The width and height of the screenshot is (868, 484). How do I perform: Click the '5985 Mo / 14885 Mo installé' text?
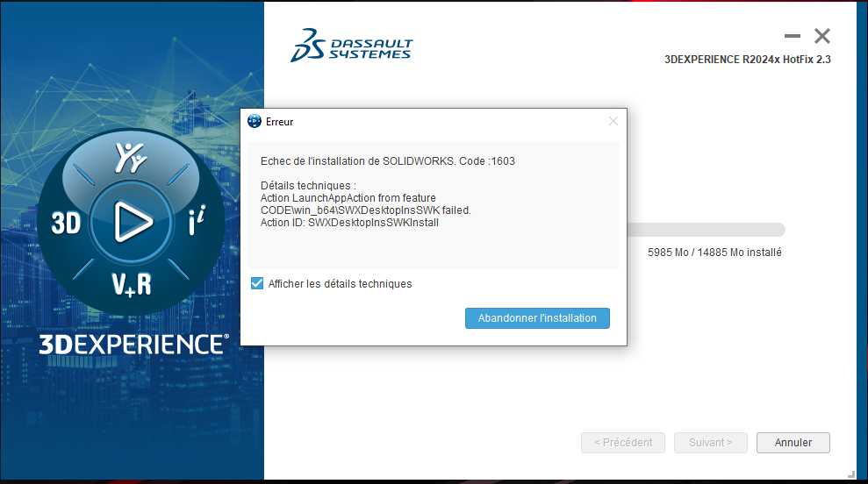pyautogui.click(x=714, y=253)
